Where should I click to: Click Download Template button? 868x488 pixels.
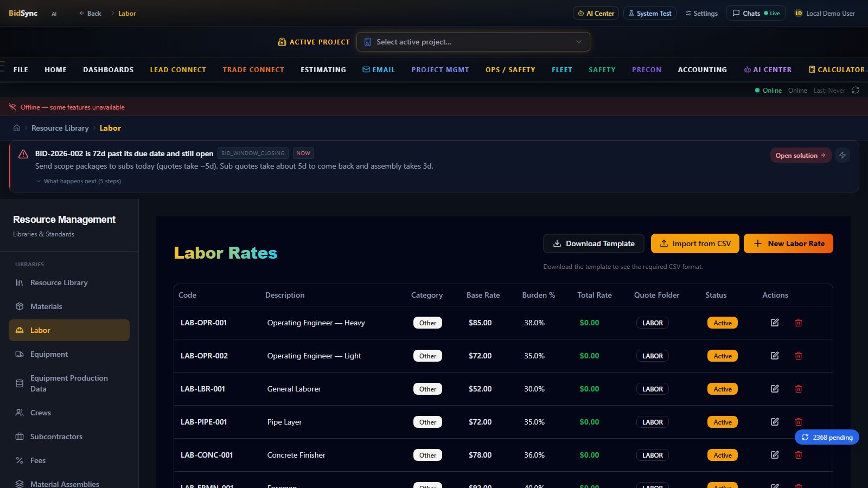(x=593, y=243)
